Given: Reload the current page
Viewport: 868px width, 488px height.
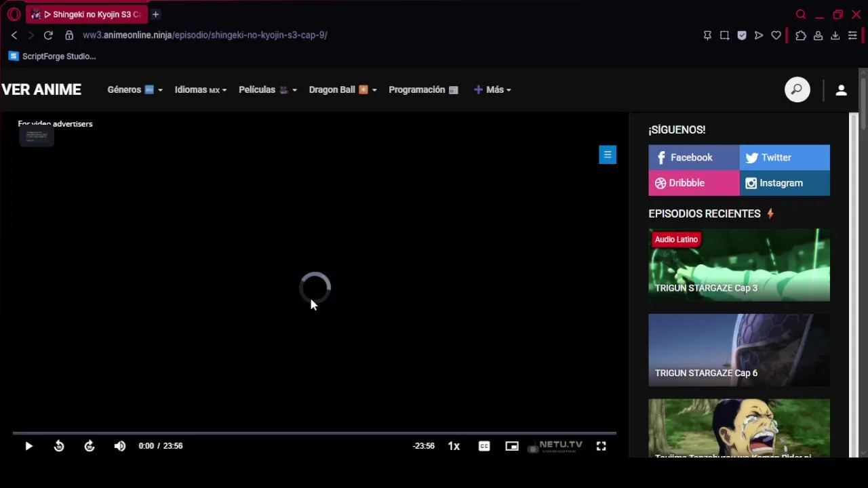Looking at the screenshot, I should [x=48, y=35].
